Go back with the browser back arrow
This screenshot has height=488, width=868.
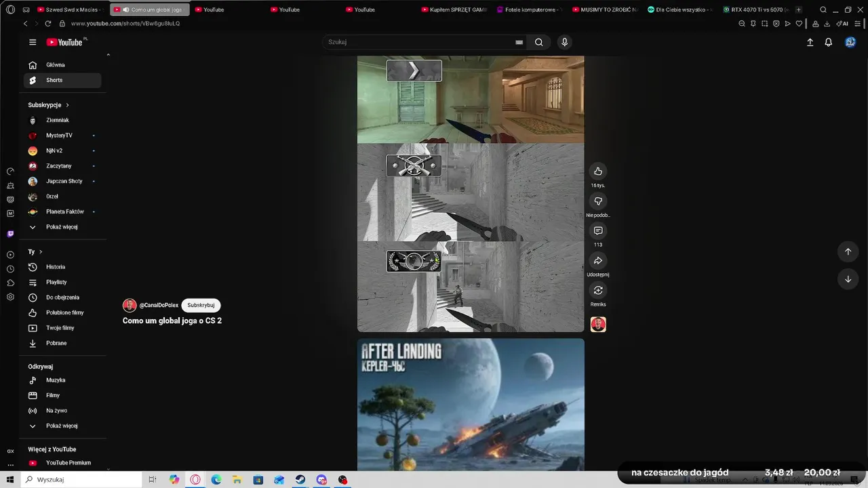pos(26,23)
